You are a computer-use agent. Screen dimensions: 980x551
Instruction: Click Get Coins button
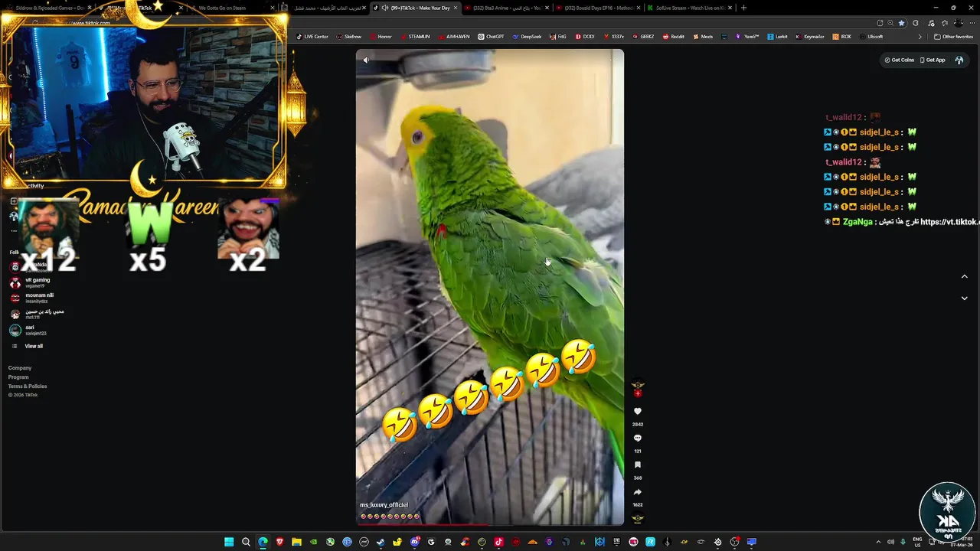900,60
